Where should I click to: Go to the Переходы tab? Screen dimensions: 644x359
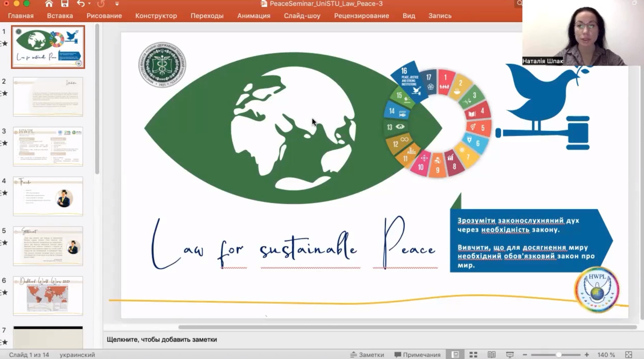207,16
